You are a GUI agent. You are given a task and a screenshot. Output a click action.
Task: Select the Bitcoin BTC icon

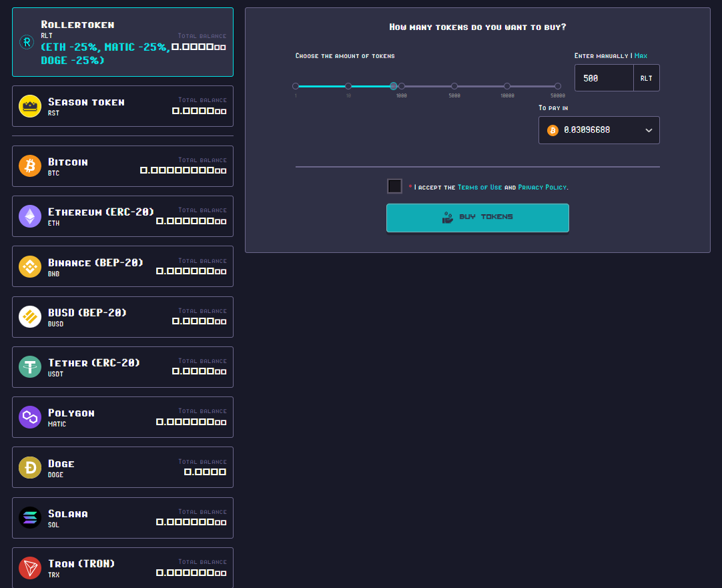[29, 166]
